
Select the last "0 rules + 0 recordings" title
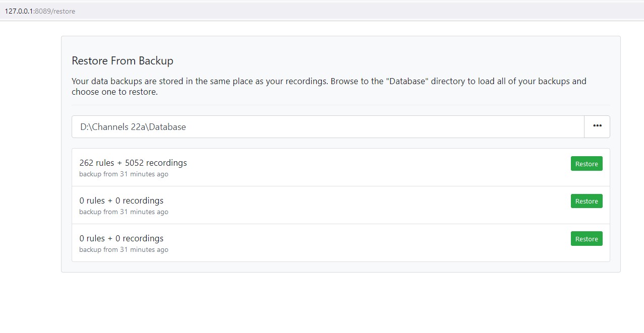click(122, 238)
